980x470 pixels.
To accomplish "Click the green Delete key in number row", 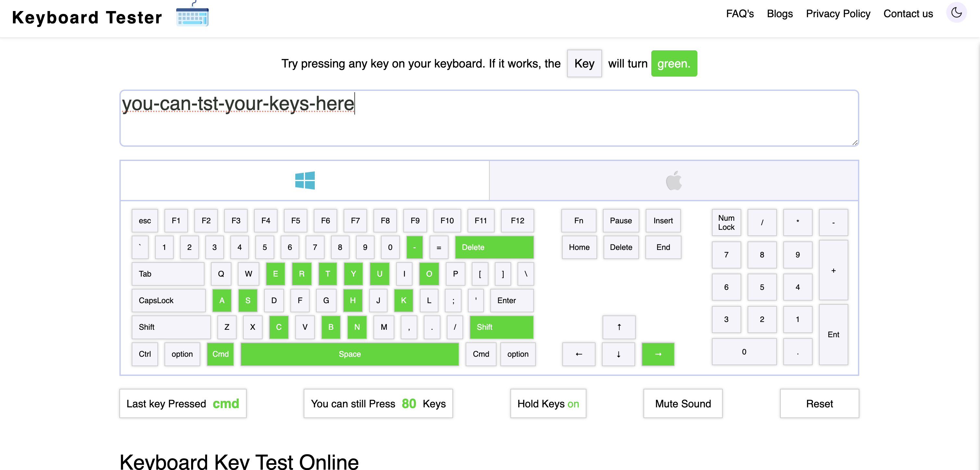I will click(494, 247).
